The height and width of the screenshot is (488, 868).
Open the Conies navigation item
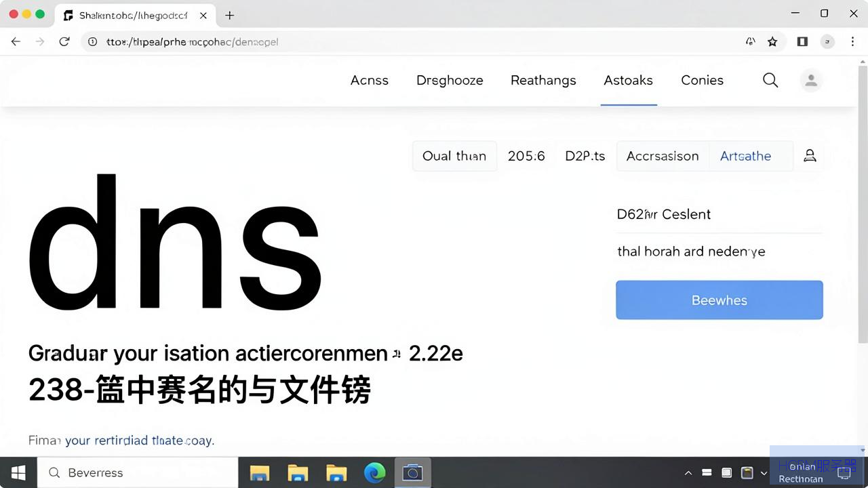702,80
